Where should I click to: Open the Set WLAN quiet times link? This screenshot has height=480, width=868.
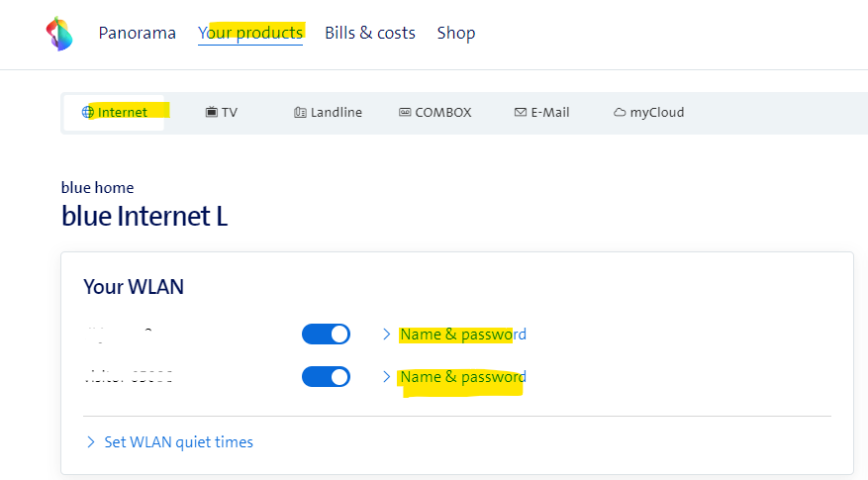point(178,442)
